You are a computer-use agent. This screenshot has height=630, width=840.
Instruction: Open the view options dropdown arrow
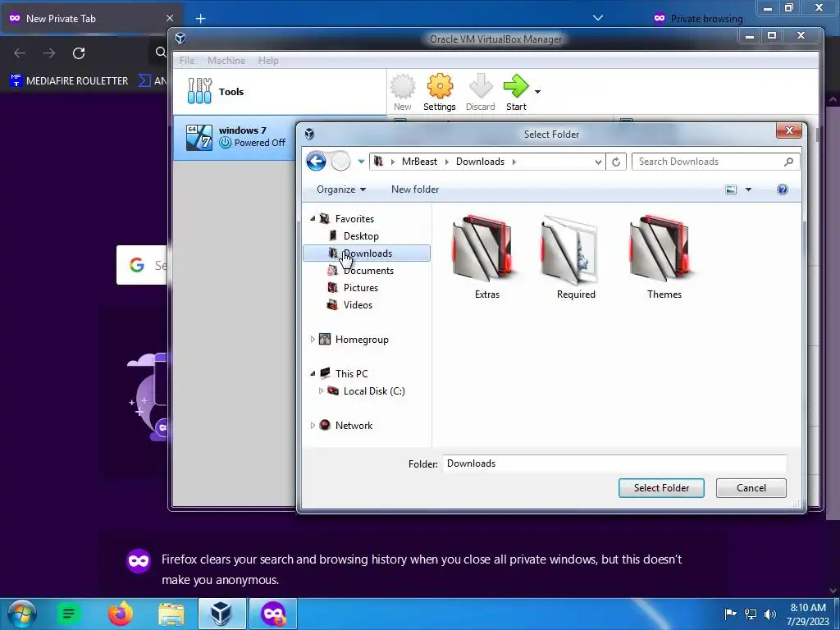(748, 189)
